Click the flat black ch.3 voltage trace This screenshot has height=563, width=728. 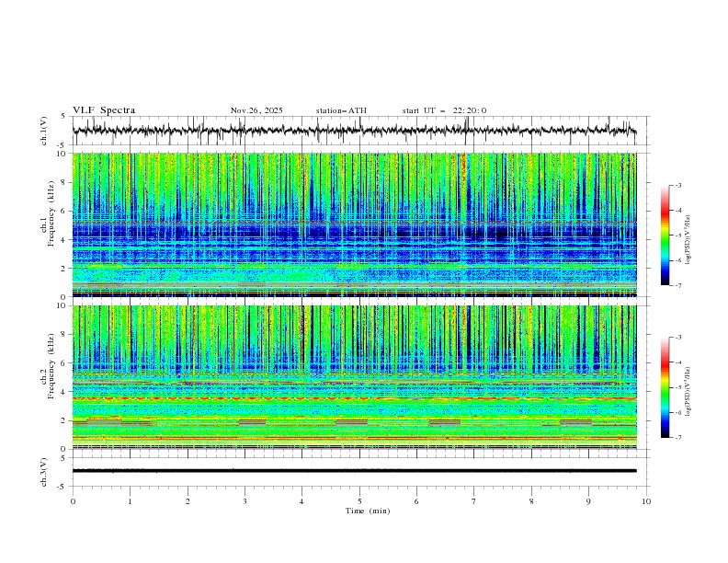(x=354, y=471)
